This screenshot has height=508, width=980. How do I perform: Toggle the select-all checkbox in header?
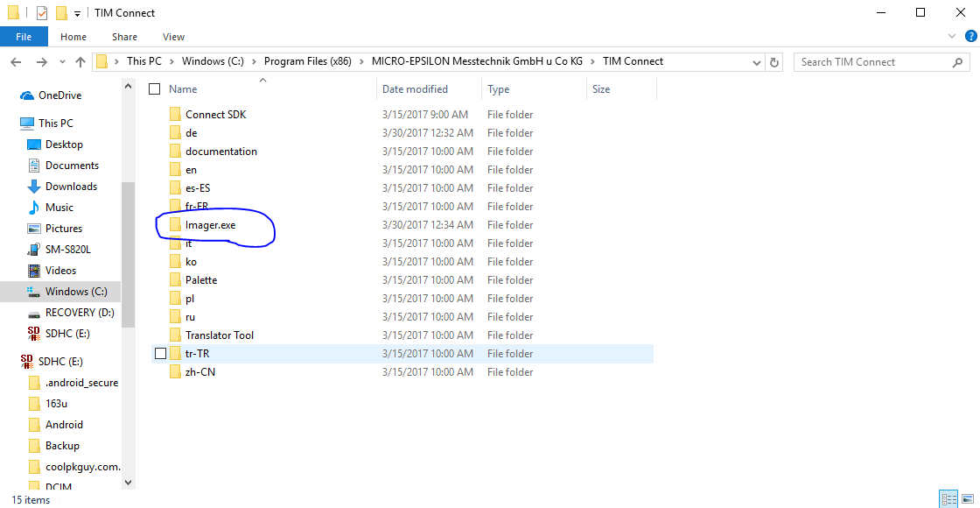(x=154, y=89)
